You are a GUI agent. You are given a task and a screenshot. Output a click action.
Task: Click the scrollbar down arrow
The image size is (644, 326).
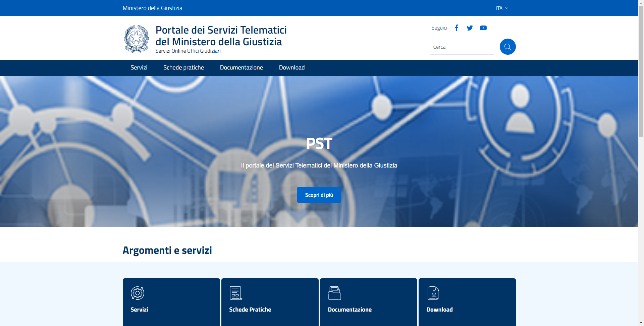click(x=641, y=323)
